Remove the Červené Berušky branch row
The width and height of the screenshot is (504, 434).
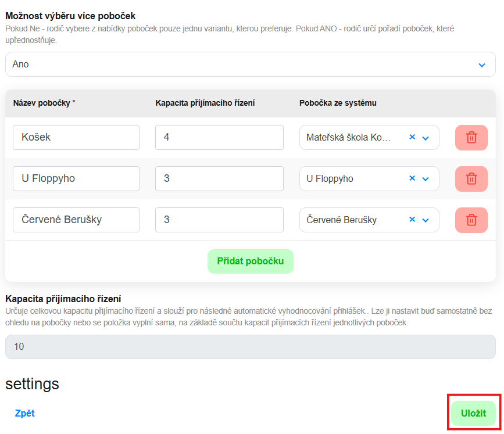tap(471, 220)
